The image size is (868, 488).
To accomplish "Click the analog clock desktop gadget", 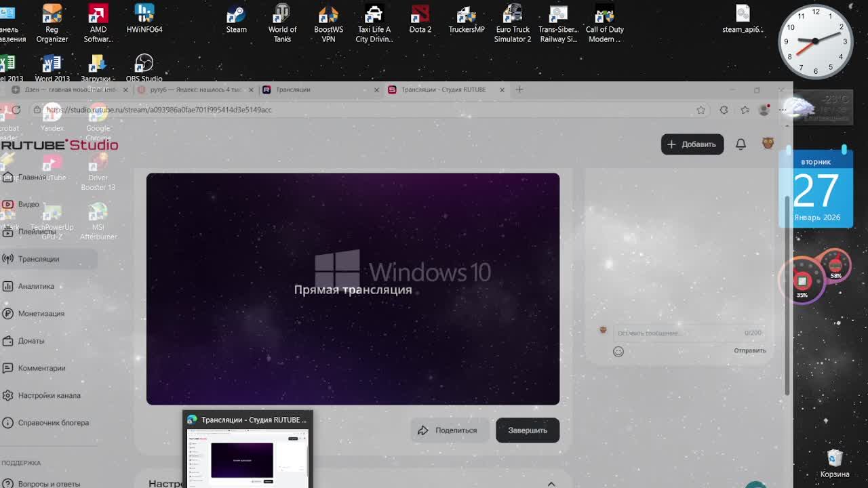I will (x=815, y=41).
